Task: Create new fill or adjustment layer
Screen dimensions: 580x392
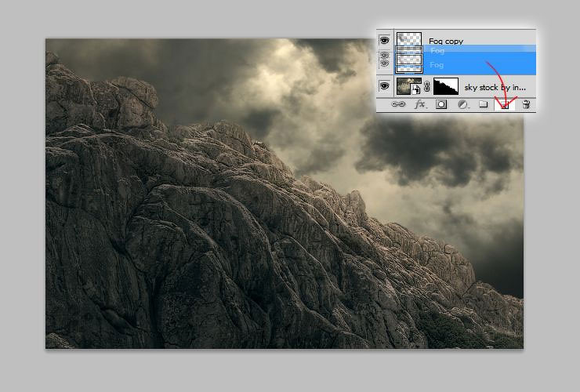Action: (462, 104)
